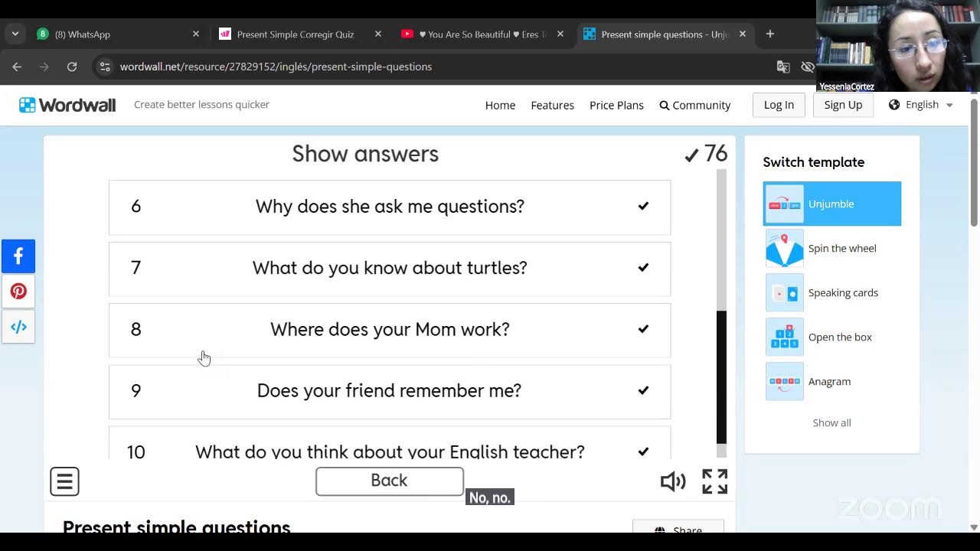
Task: Go forward in browser history
Action: point(44,67)
